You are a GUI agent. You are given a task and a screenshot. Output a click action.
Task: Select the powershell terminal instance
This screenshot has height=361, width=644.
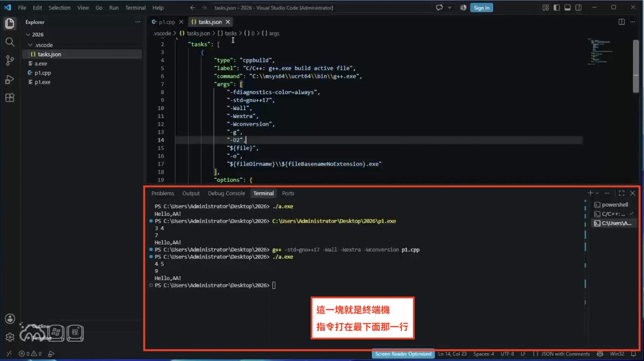click(613, 205)
